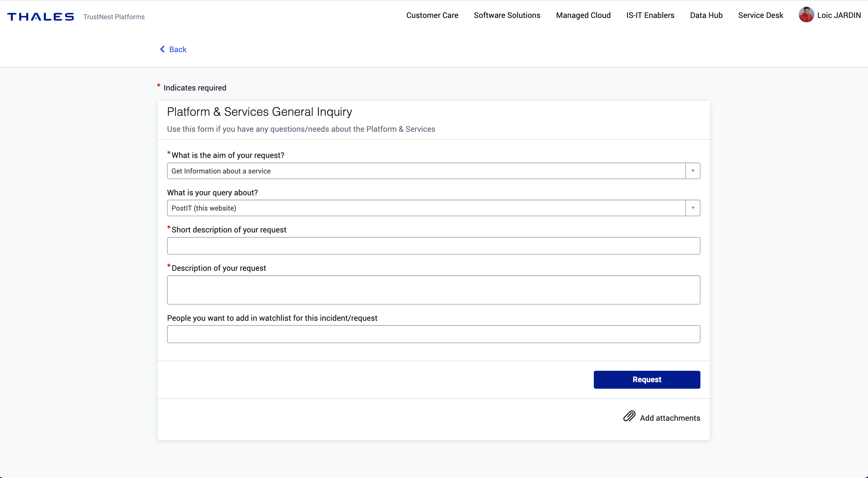Click 'Short description of your request' label
This screenshot has height=478, width=868.
tap(229, 230)
